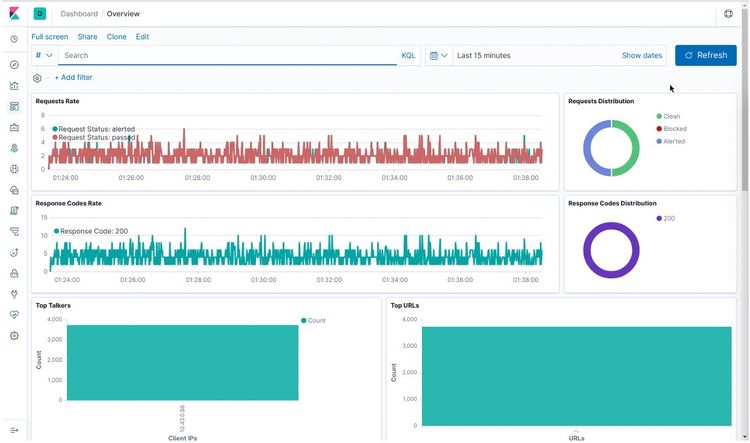This screenshot has width=750, height=443.
Task: Click Full screen in the dashboard menu
Action: pyautogui.click(x=50, y=37)
